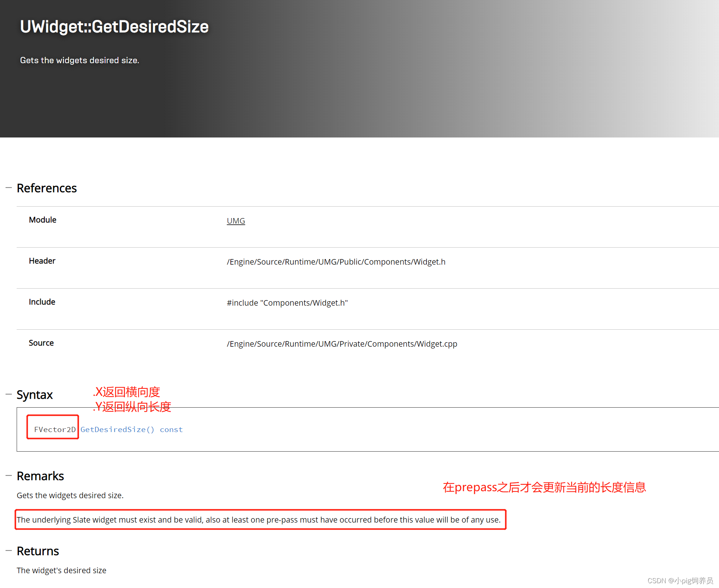Click the Module row label
The image size is (719, 588).
[x=43, y=220]
